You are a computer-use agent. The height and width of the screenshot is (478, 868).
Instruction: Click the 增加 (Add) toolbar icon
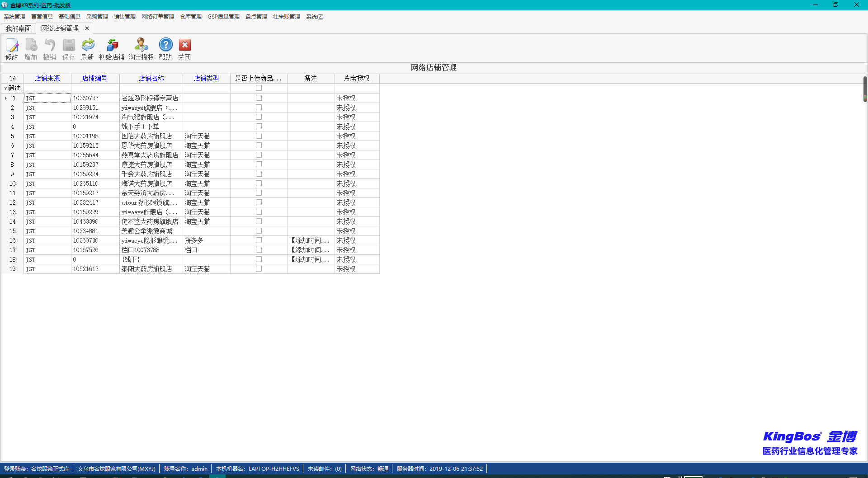pos(31,46)
